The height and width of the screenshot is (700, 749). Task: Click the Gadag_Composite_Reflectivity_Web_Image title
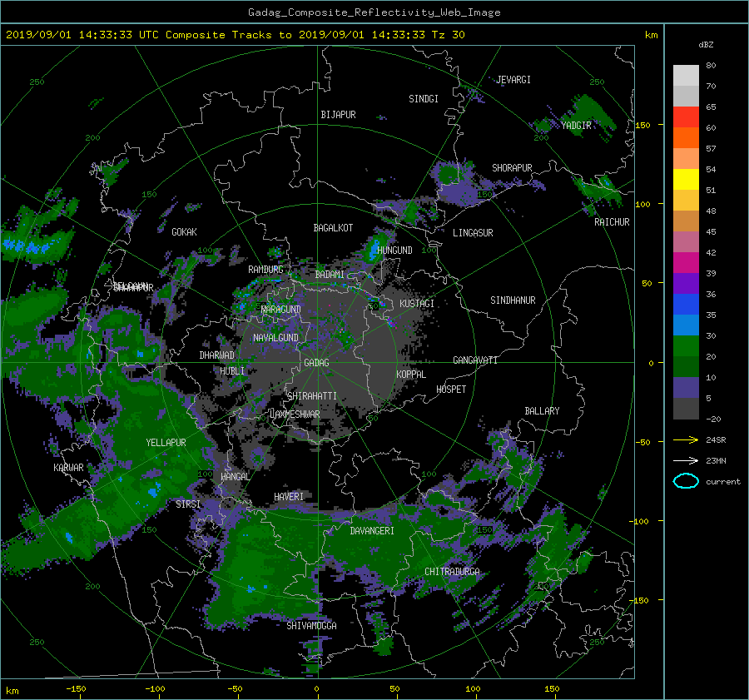click(x=374, y=12)
